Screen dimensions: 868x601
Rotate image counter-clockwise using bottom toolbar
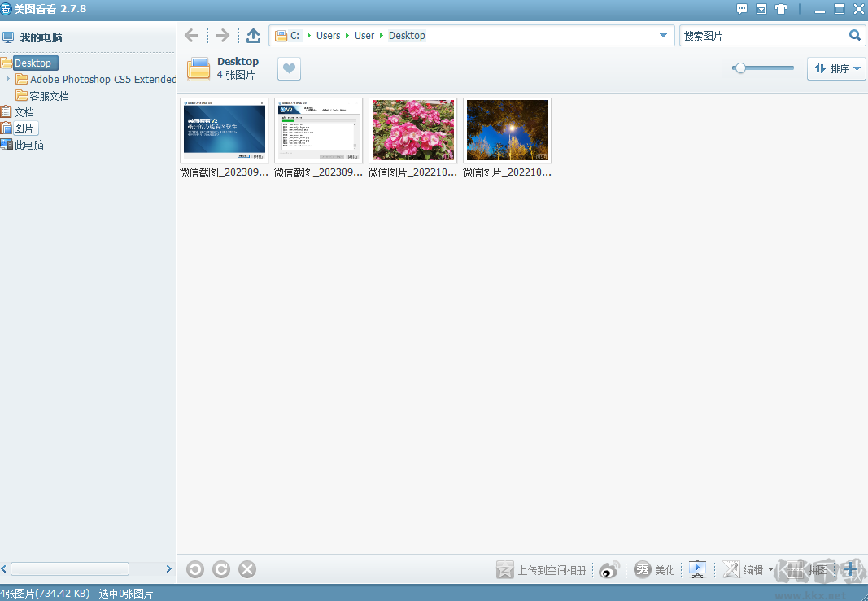(195, 569)
